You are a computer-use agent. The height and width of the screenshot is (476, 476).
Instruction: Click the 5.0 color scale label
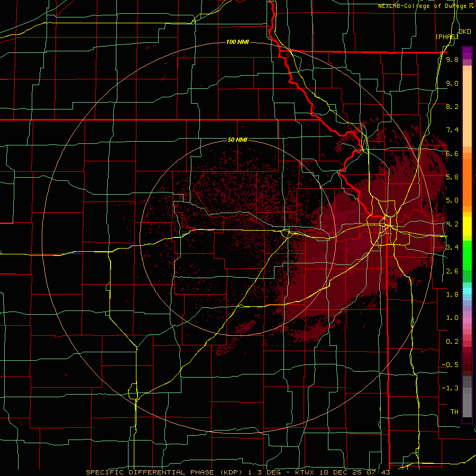(x=452, y=200)
